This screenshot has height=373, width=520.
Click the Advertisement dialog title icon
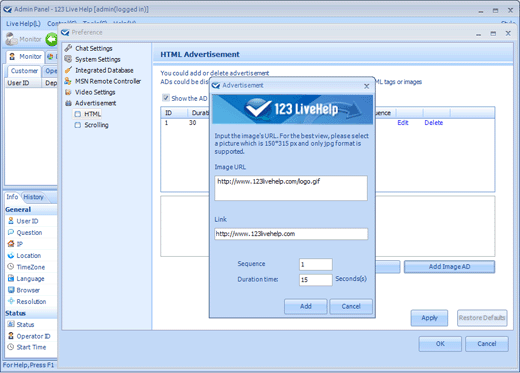(216, 85)
